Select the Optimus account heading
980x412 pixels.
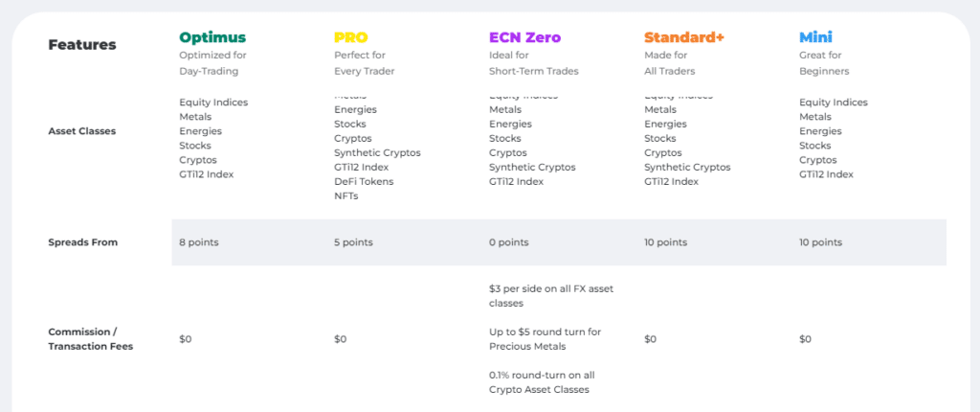pyautogui.click(x=212, y=37)
